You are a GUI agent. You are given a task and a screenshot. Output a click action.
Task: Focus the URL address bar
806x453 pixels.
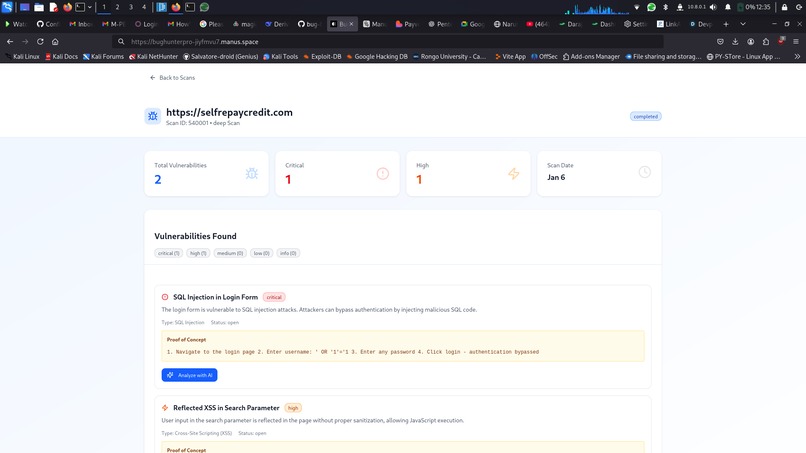388,42
